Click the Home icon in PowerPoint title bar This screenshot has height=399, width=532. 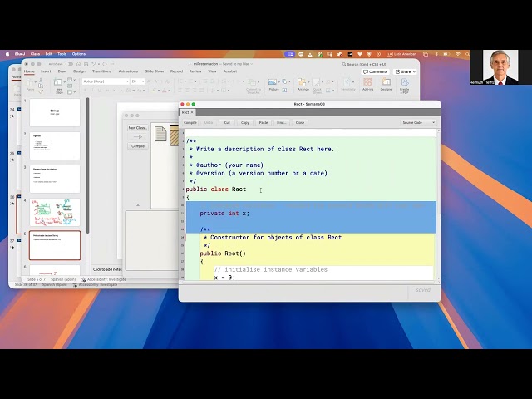click(78, 64)
